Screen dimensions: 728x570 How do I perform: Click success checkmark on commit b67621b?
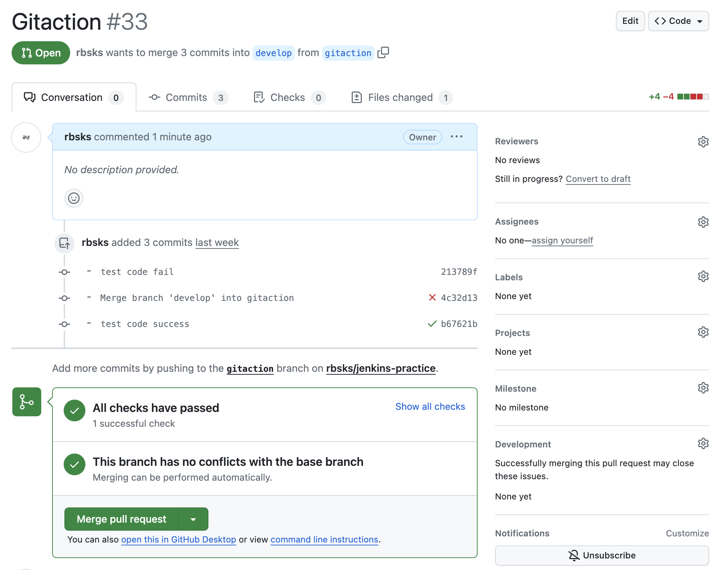point(432,324)
